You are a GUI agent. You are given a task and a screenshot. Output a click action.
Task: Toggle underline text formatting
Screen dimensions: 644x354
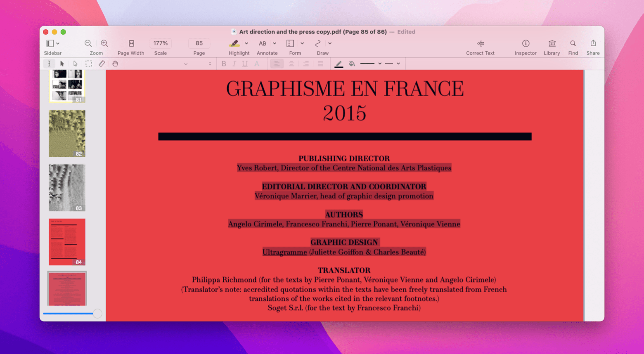click(x=244, y=63)
